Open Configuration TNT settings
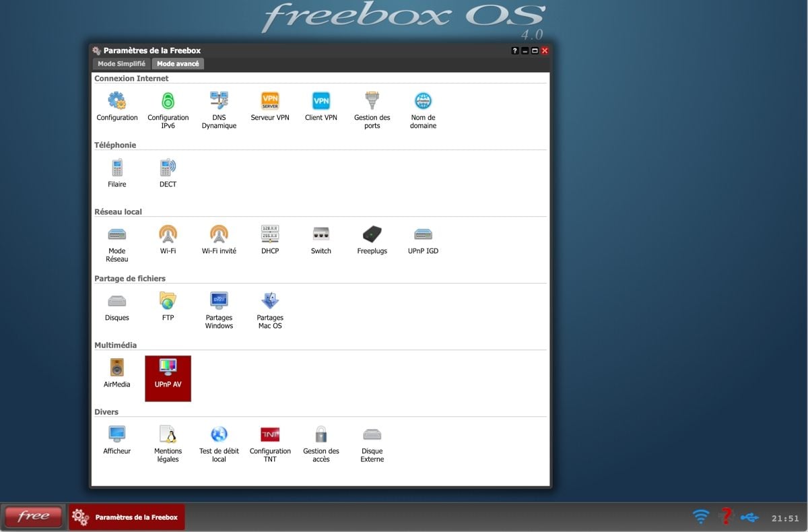The image size is (808, 532). coord(270,444)
